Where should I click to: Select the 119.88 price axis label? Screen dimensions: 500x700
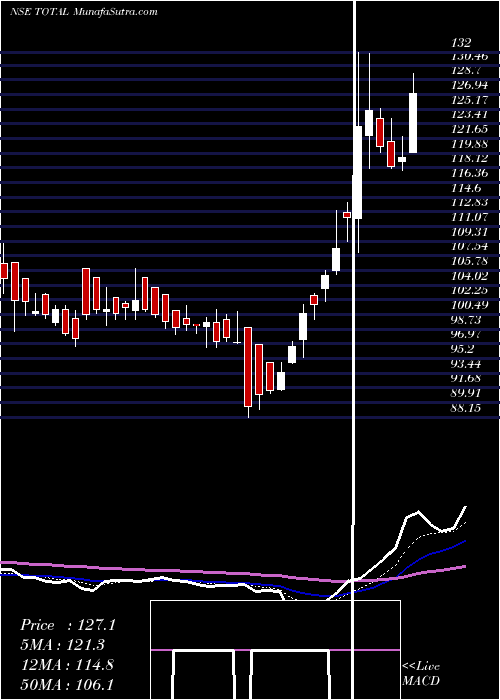click(x=469, y=144)
